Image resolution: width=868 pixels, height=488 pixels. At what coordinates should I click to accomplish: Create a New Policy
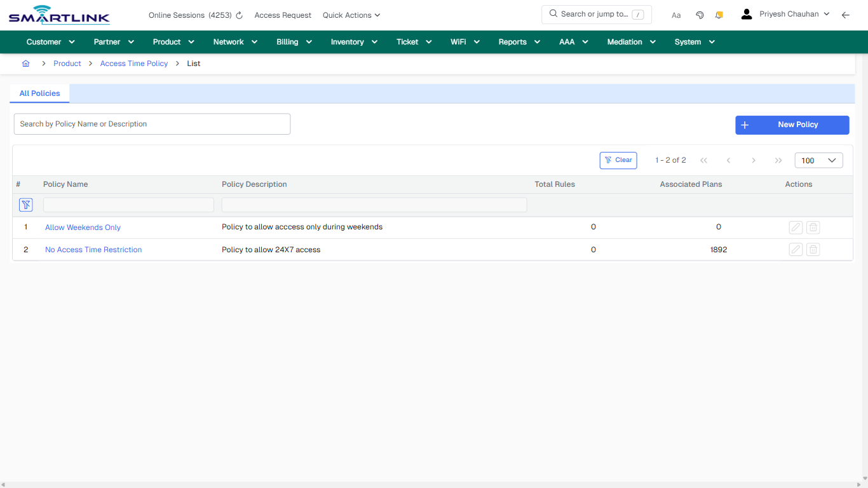pyautogui.click(x=792, y=125)
